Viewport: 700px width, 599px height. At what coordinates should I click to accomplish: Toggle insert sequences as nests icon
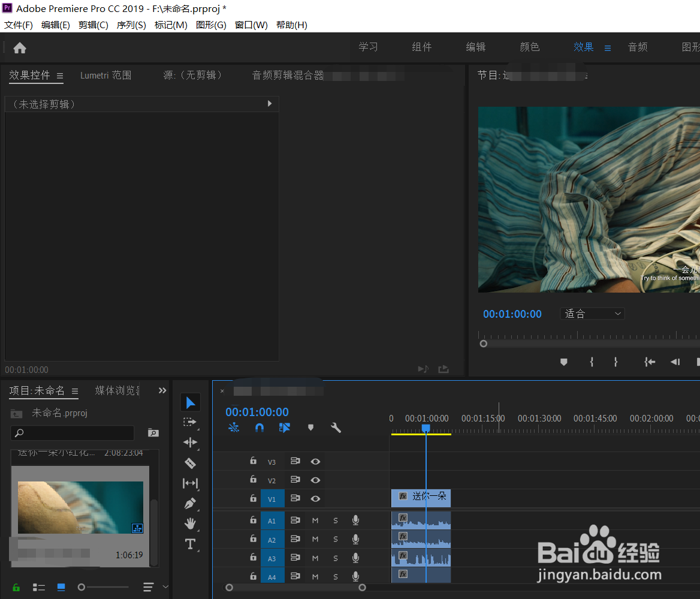(x=234, y=428)
